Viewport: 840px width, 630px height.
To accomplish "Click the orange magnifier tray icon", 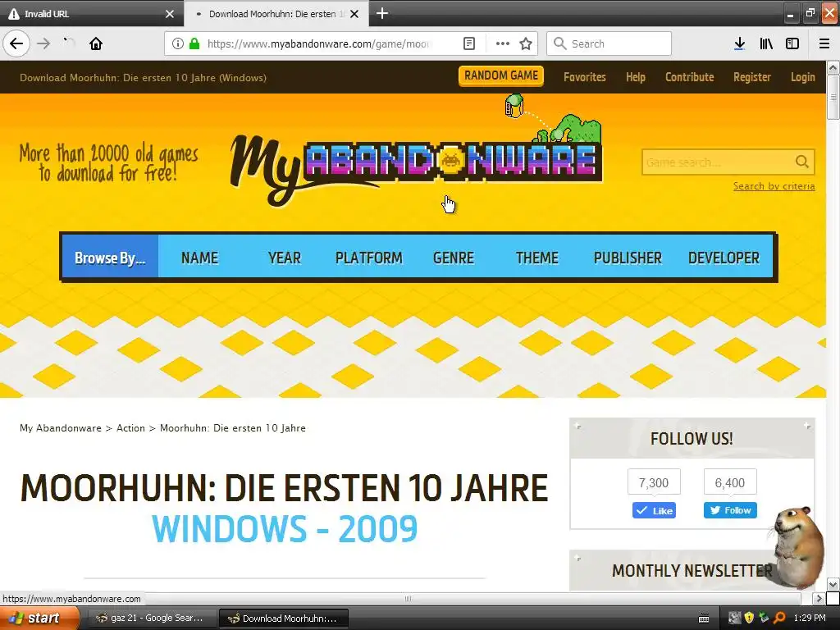I will pyautogui.click(x=780, y=618).
